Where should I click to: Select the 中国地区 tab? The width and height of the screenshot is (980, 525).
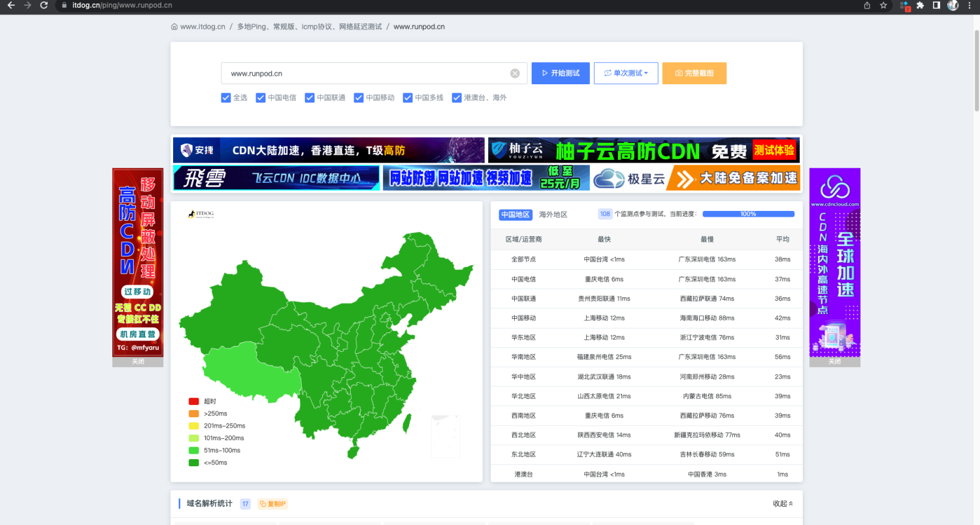(x=515, y=214)
